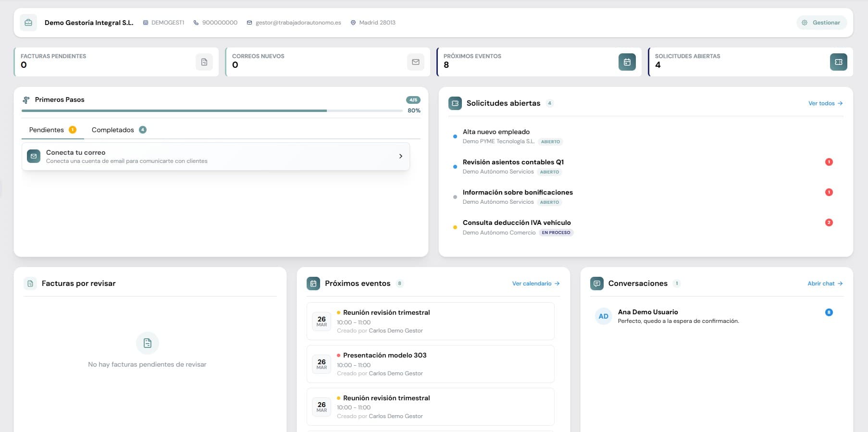
Task: Click the 4/5 steps badge in Primeros Pasos
Action: point(413,100)
